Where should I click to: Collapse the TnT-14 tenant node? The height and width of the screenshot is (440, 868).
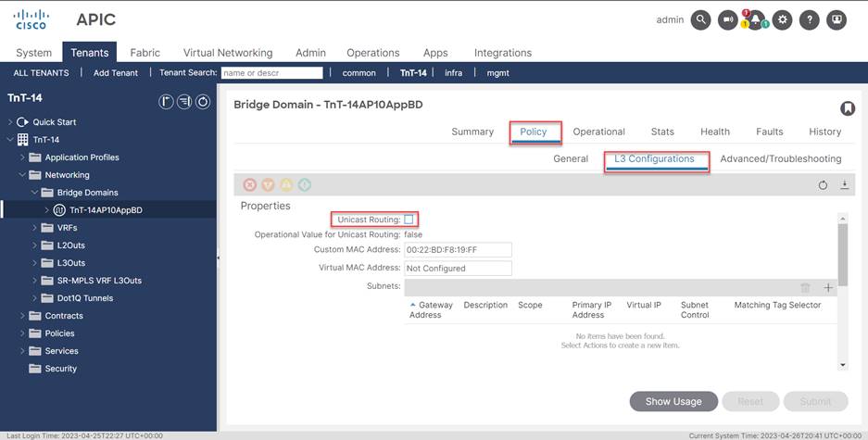(10, 140)
